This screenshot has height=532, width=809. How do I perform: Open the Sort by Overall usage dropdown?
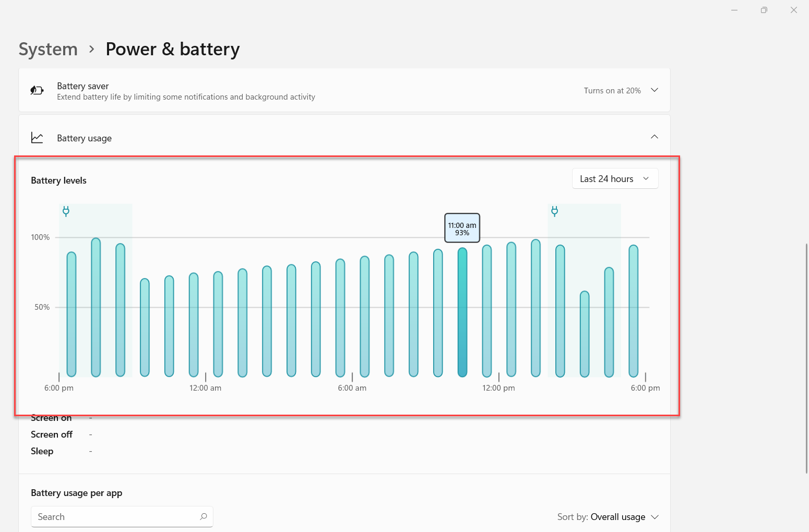(x=608, y=517)
